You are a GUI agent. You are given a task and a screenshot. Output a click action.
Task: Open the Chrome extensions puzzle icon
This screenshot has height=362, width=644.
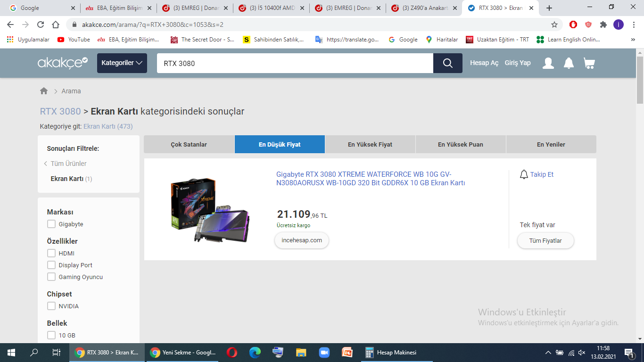603,25
